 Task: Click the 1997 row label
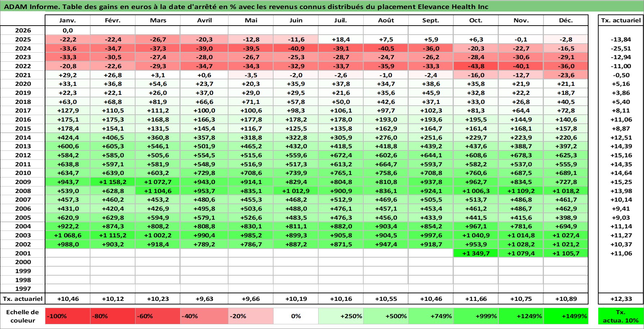23,289
